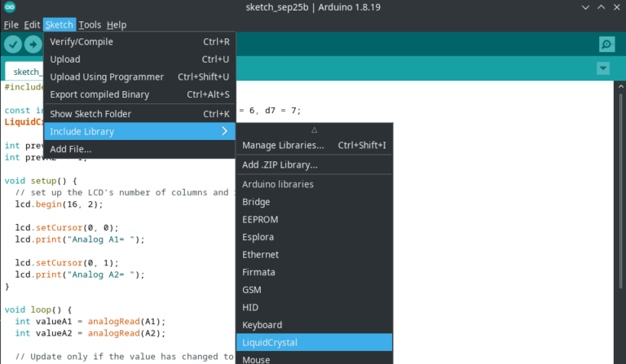The image size is (626, 364).
Task: Click the Verify checkmark toolbar icon
Action: [x=13, y=44]
